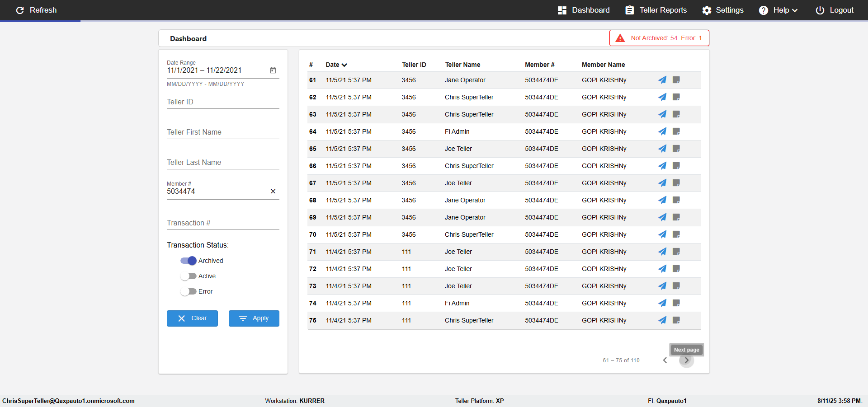Click the Not Archived error alert banner

(659, 38)
